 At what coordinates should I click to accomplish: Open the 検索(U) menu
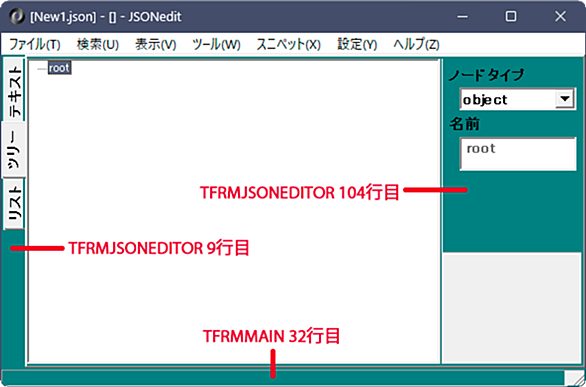tap(98, 45)
